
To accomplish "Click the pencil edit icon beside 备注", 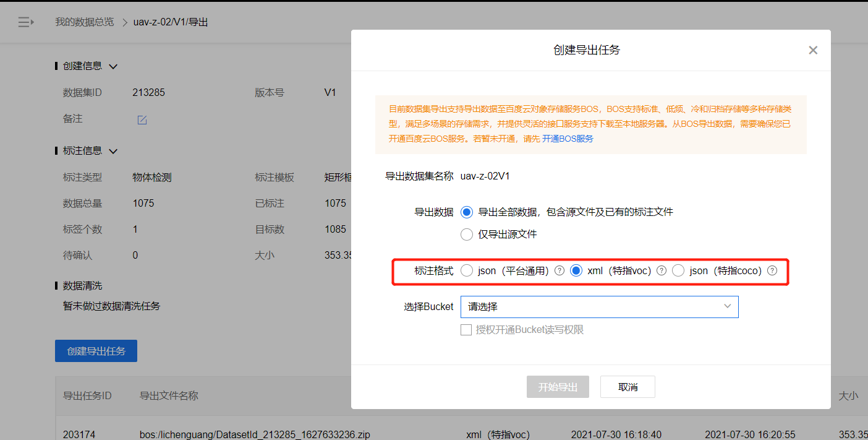I will point(142,120).
